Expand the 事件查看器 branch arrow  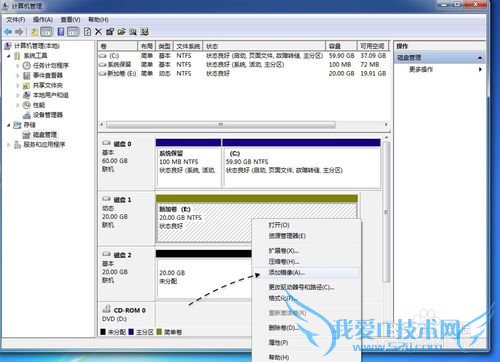18,75
